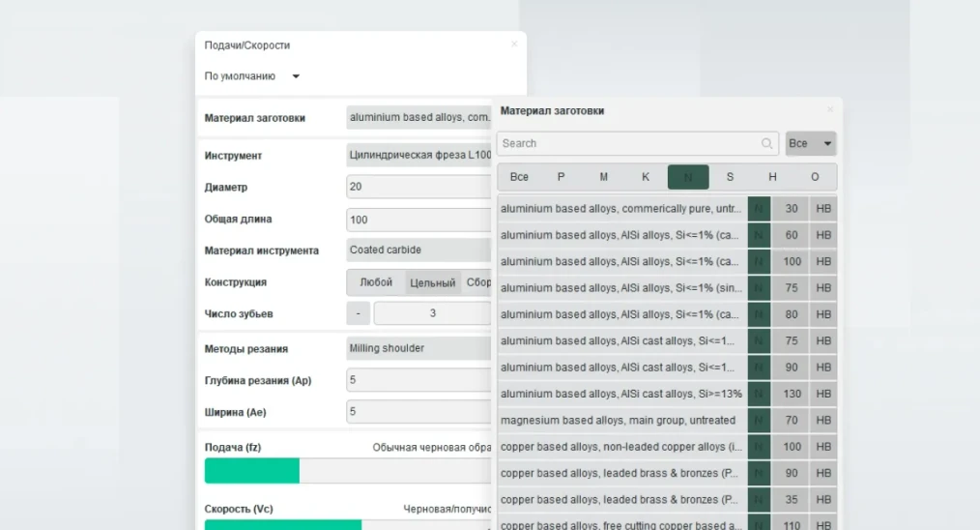980x530 pixels.
Task: Open the Методы резания Milling shoulder selector
Action: tap(418, 348)
